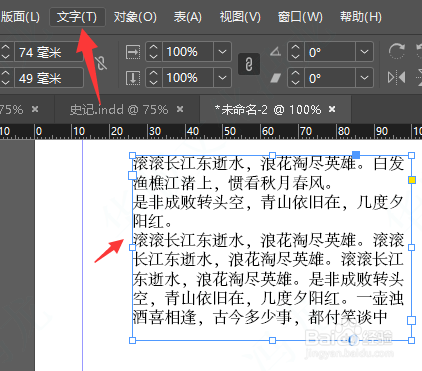The height and width of the screenshot is (371, 422).
Task: Switch to the 史记.indd @ 75% tab
Action: (119, 109)
